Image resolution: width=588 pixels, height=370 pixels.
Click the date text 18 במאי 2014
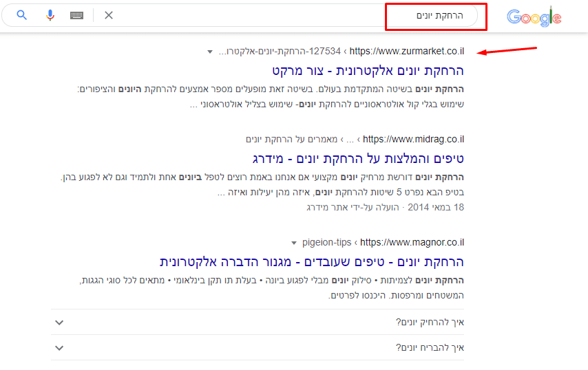(436, 207)
